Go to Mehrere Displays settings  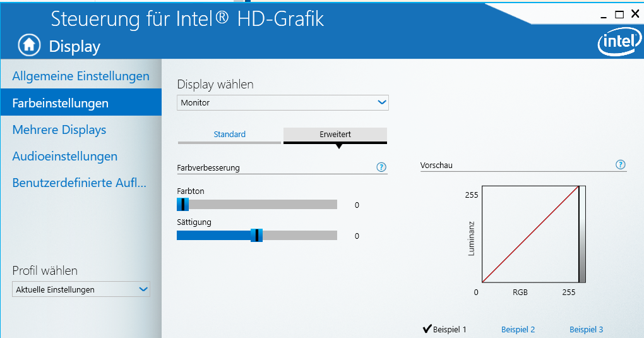click(59, 130)
